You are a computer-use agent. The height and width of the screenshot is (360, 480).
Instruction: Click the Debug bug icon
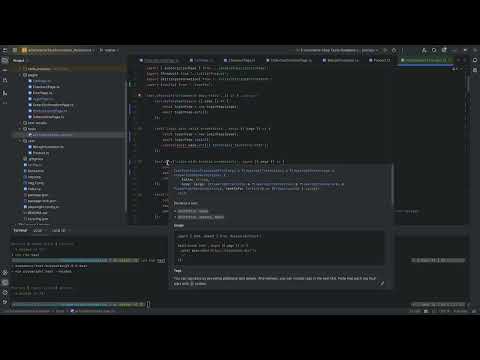click(x=394, y=50)
